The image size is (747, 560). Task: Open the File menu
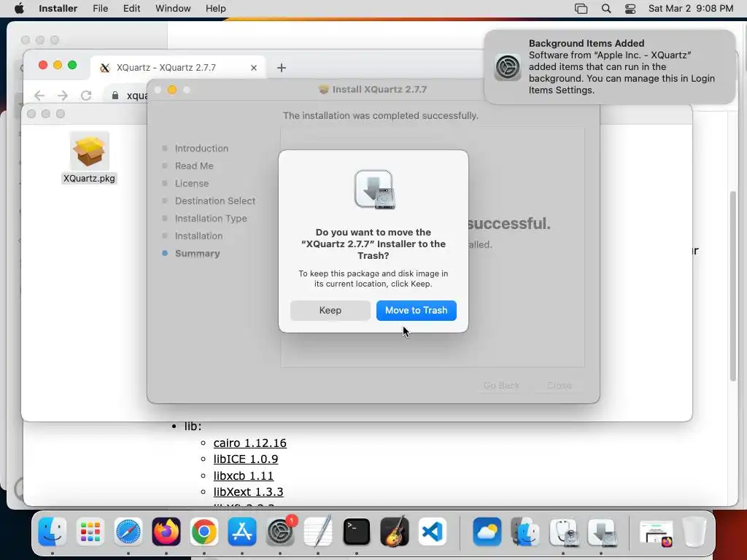[100, 9]
